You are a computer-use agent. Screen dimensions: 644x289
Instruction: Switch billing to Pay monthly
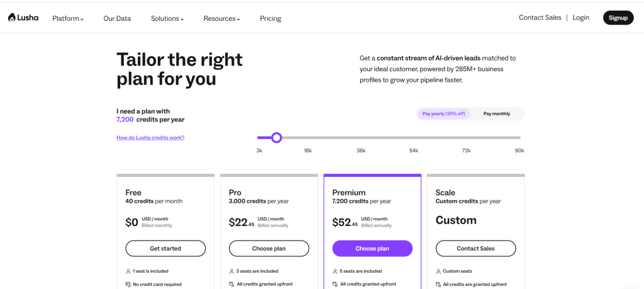pyautogui.click(x=496, y=114)
